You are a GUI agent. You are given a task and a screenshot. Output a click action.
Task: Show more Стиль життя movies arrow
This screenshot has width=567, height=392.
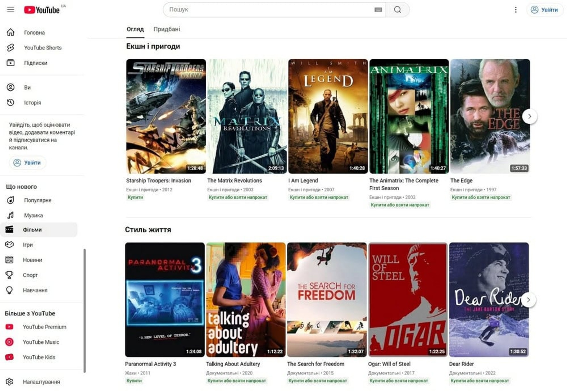(528, 300)
